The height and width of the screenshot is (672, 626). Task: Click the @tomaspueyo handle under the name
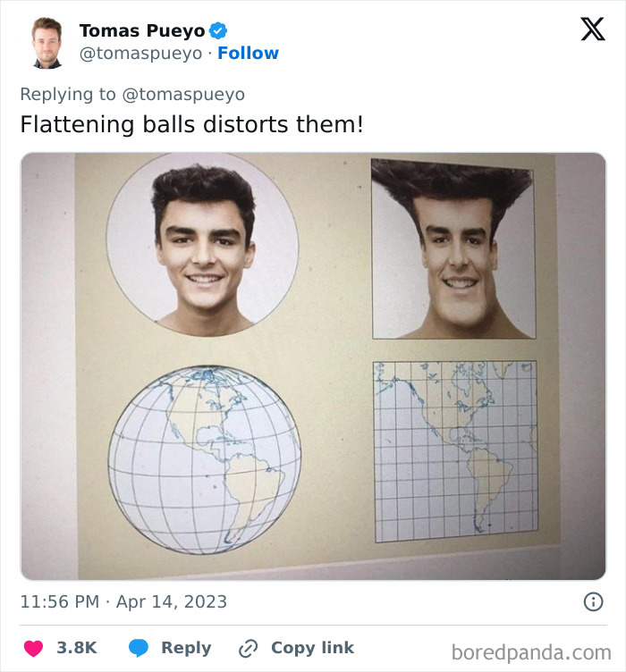click(x=141, y=54)
